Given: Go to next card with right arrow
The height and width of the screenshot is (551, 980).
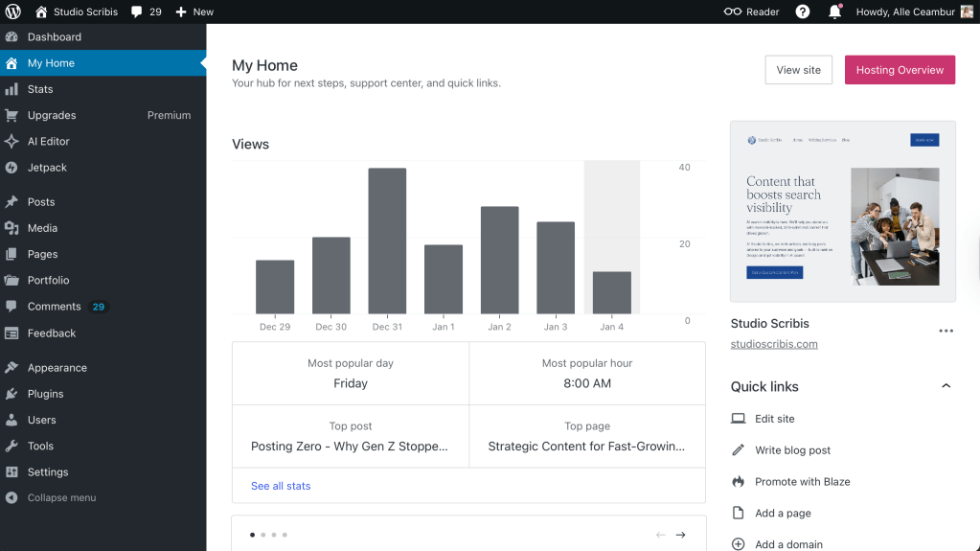Looking at the screenshot, I should coord(680,535).
